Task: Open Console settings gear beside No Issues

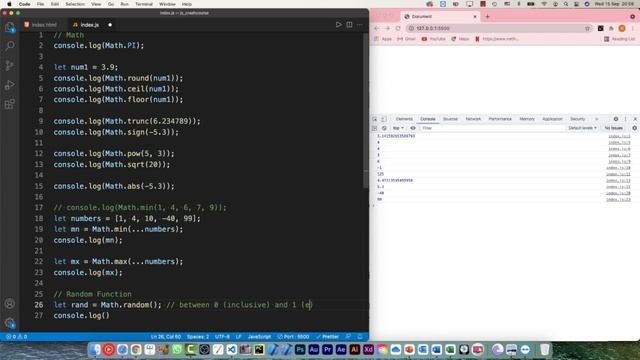Action: point(634,128)
